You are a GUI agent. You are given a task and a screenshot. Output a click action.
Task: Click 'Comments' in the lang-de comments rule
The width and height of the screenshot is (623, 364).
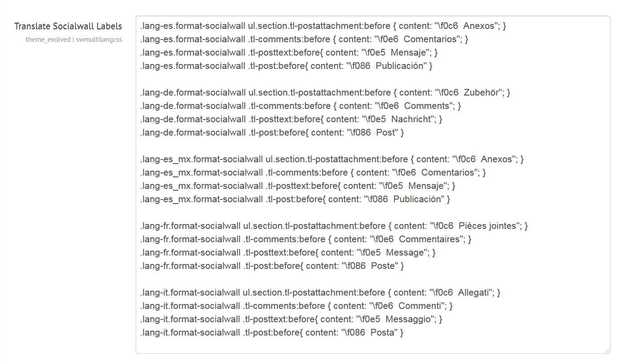pos(426,106)
